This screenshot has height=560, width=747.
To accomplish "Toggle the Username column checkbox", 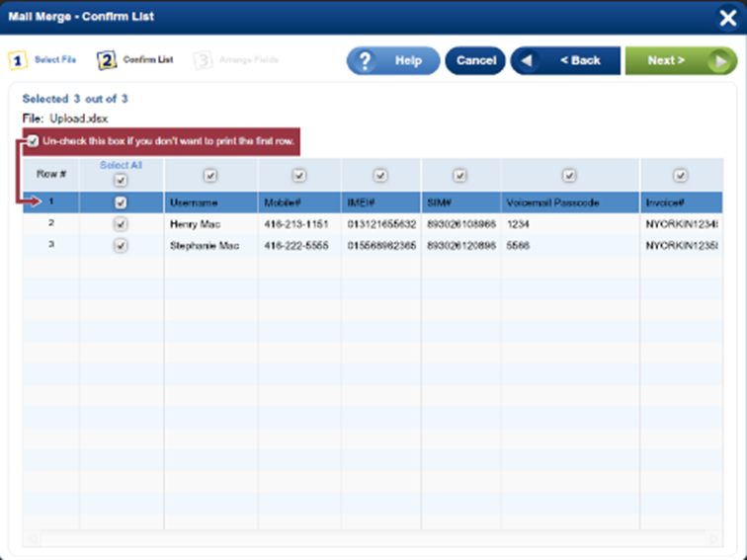I will pyautogui.click(x=209, y=176).
